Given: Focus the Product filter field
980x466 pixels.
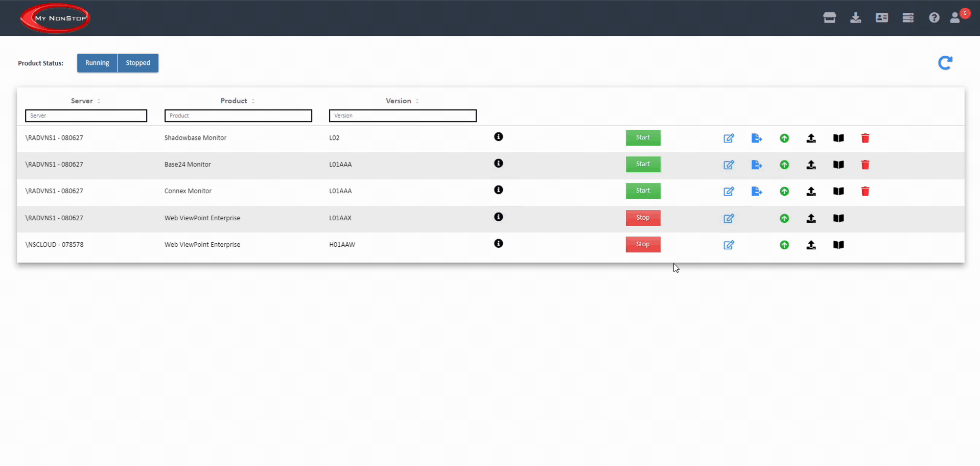Looking at the screenshot, I should tap(238, 115).
